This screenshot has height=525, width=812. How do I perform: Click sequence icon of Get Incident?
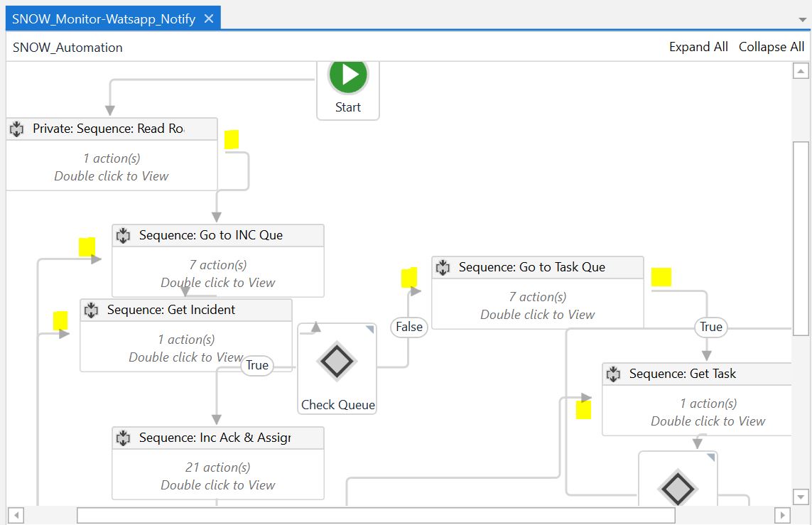pos(91,310)
